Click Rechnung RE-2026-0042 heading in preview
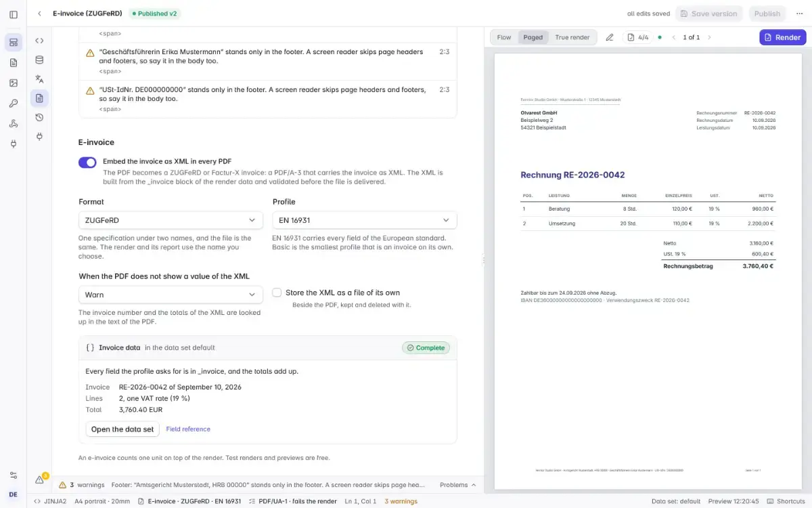 coord(572,175)
